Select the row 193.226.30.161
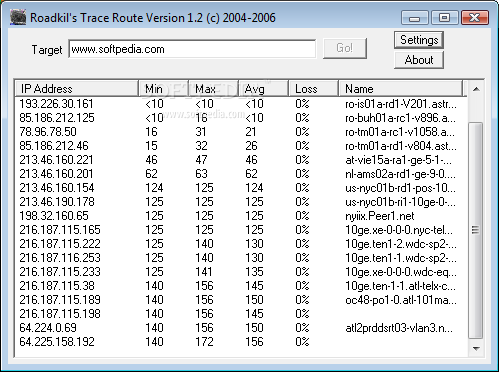Screen dimensions: 499x372 pos(241,104)
